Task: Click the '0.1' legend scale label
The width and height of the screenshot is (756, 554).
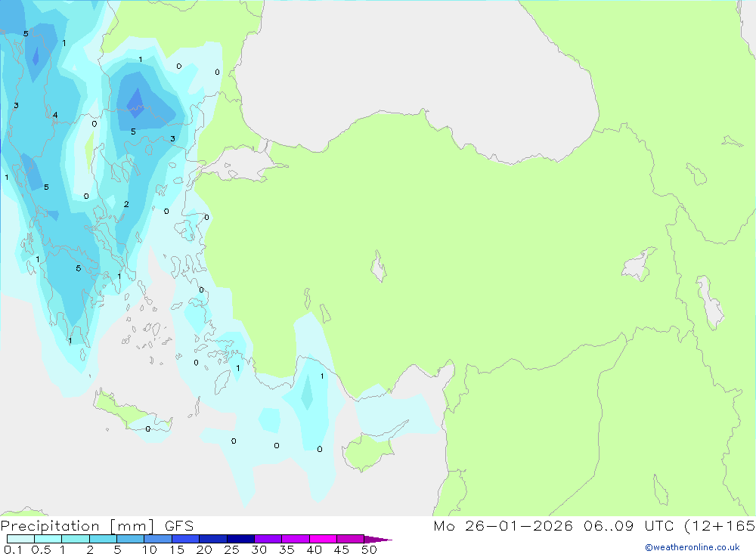Action: (13, 549)
